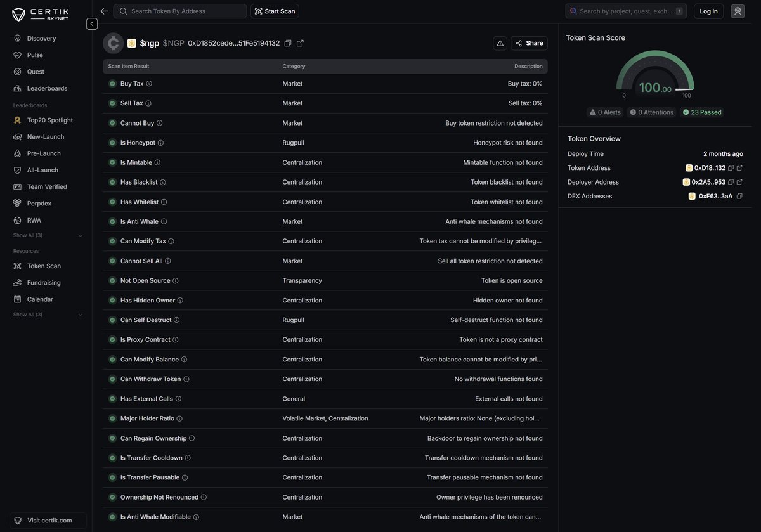Click the 23 Passed badge
The height and width of the screenshot is (532, 761).
702,112
